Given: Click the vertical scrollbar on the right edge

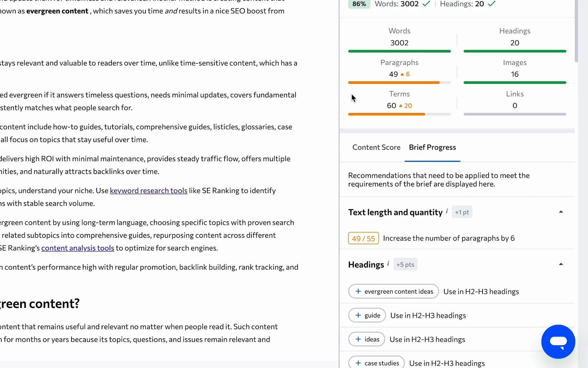Looking at the screenshot, I should tap(576, 31).
